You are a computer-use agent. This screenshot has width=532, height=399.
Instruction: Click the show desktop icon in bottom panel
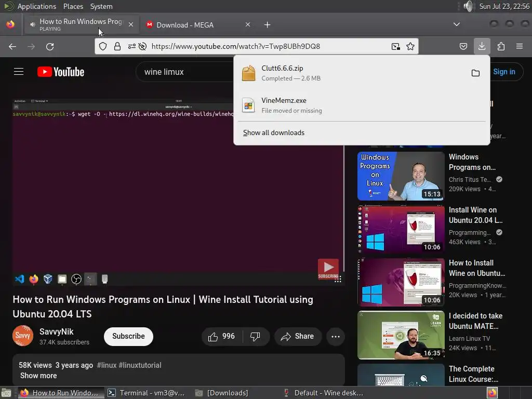(x=6, y=393)
